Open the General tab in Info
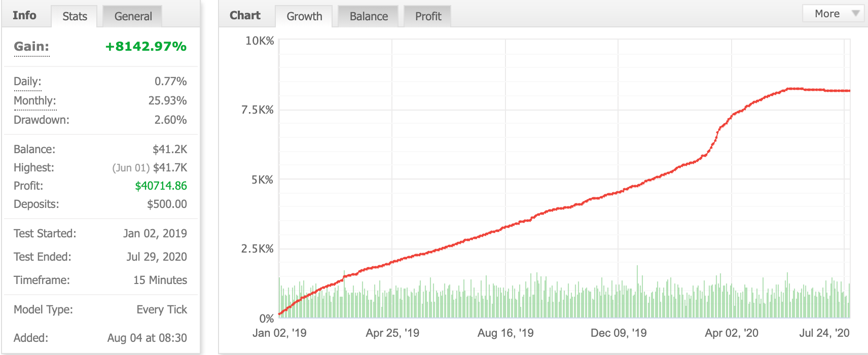This screenshot has height=355, width=868. [x=133, y=16]
